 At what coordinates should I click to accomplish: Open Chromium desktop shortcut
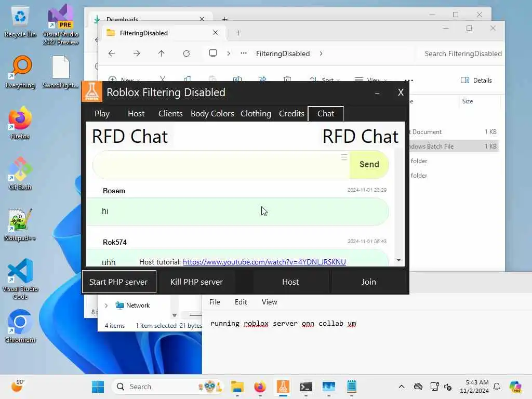(x=20, y=326)
